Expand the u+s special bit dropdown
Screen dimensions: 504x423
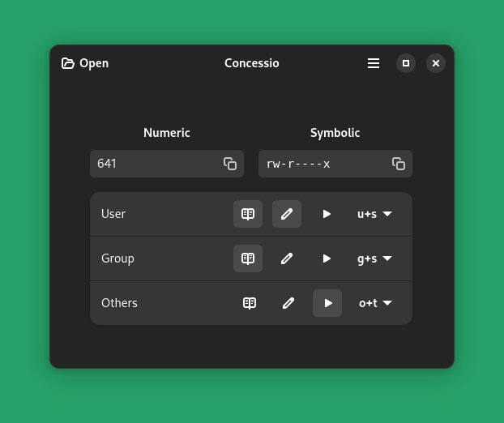tap(375, 214)
